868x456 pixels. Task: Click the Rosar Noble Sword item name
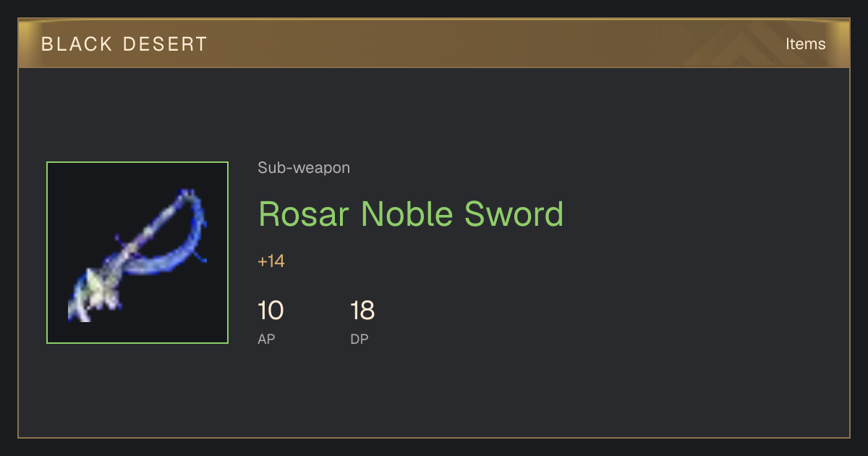[411, 214]
